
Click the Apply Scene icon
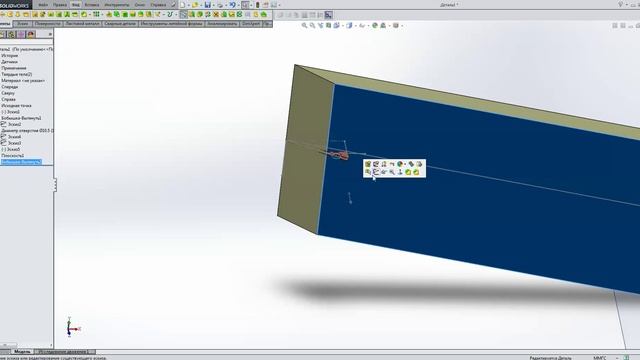(x=383, y=25)
